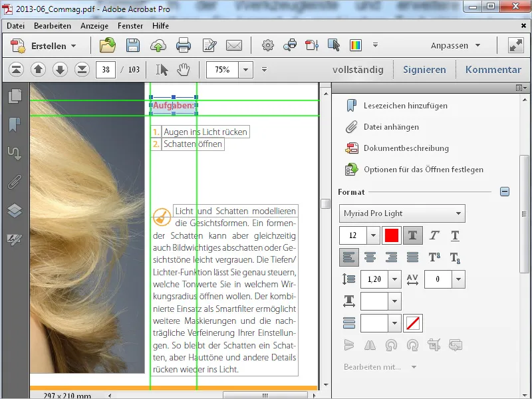
Task: Select the text selection cursor tool
Action: (162, 70)
